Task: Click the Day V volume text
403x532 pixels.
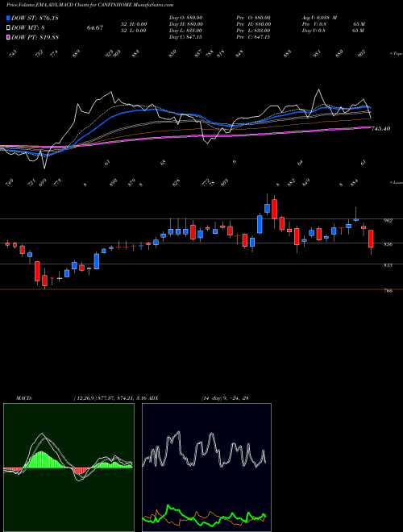Action: tap(333, 31)
